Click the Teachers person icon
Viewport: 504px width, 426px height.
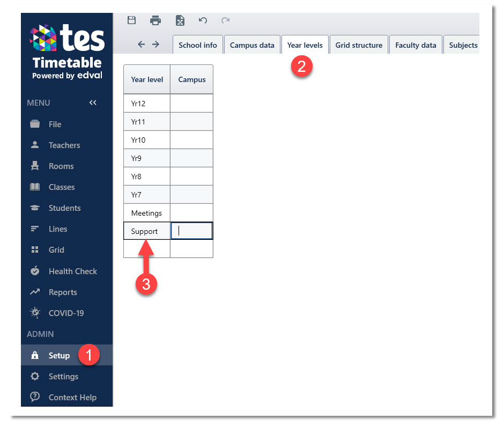point(35,145)
